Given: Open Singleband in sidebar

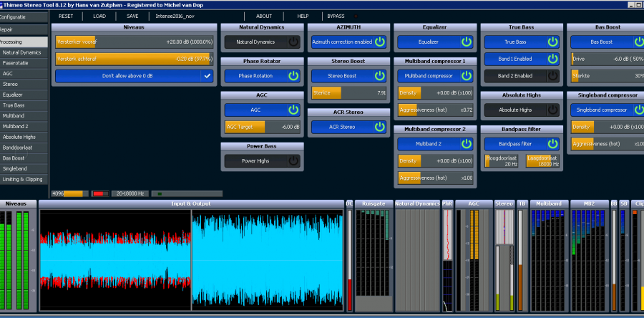Looking at the screenshot, I should [24, 169].
